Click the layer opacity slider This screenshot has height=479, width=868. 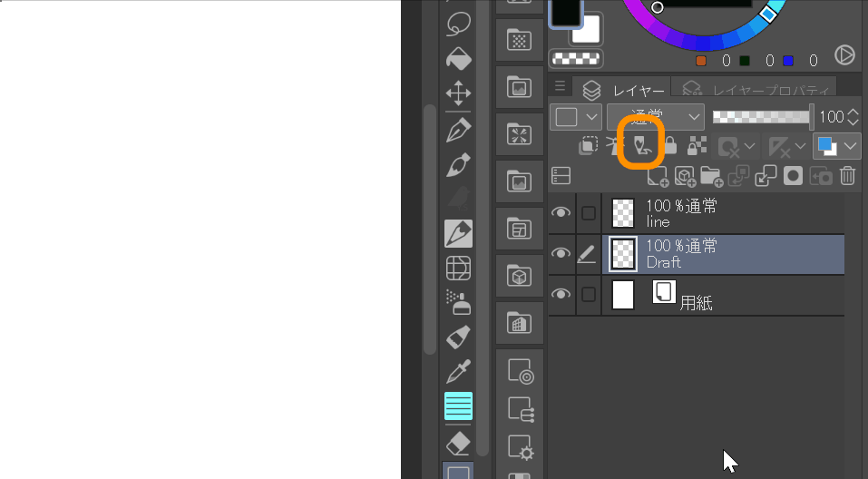(763, 117)
